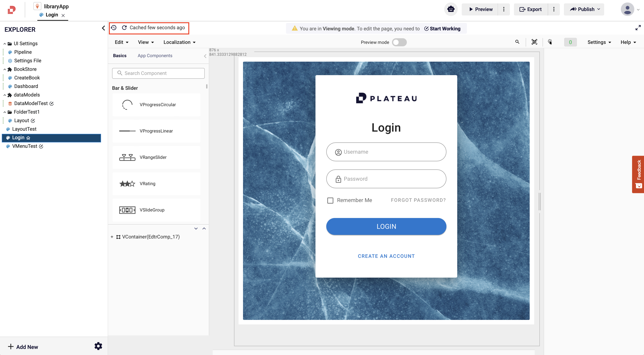Click the element pointer select icon
Screen dimensions: 644x355
[x=550, y=42]
